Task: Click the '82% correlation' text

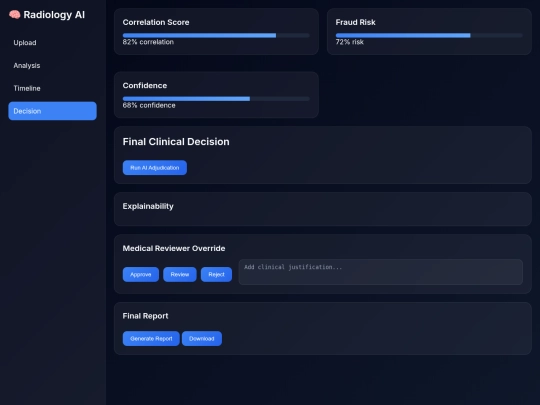Action: tap(148, 42)
